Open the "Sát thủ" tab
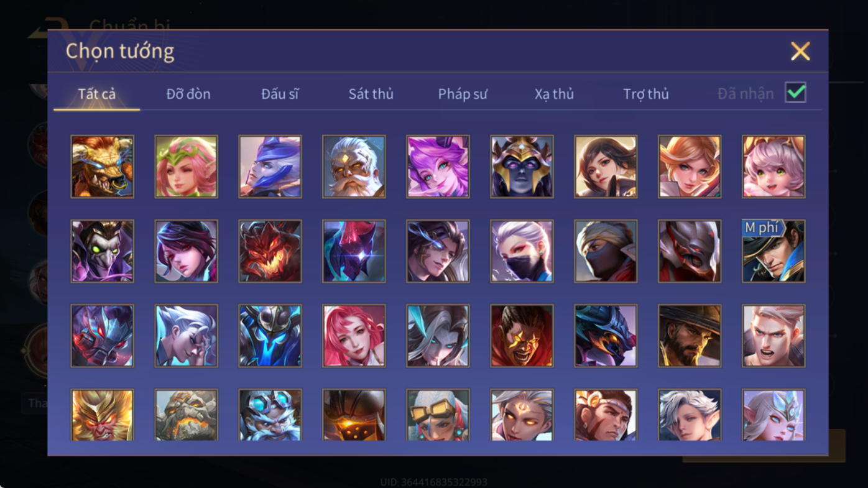Viewport: 868px width, 488px height. pos(371,94)
